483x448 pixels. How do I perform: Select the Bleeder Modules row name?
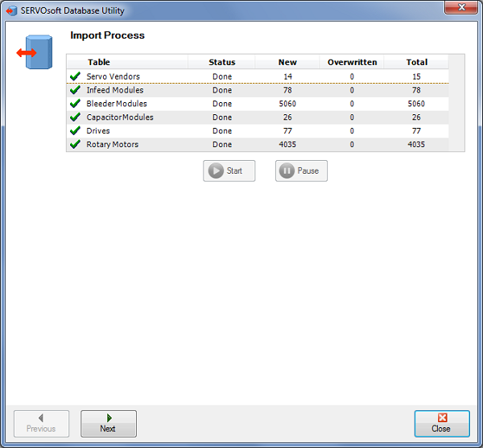click(x=117, y=104)
